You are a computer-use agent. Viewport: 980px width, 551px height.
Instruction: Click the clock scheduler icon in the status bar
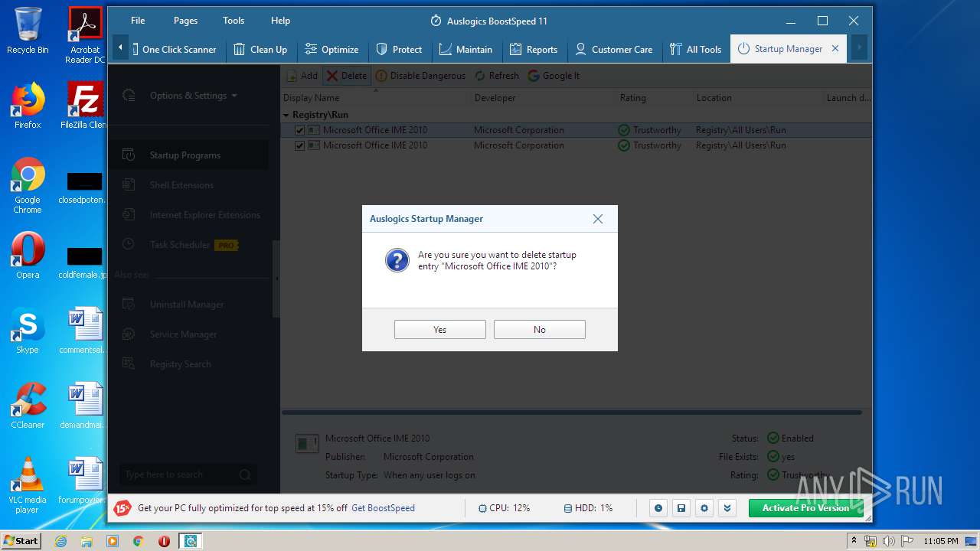658,508
